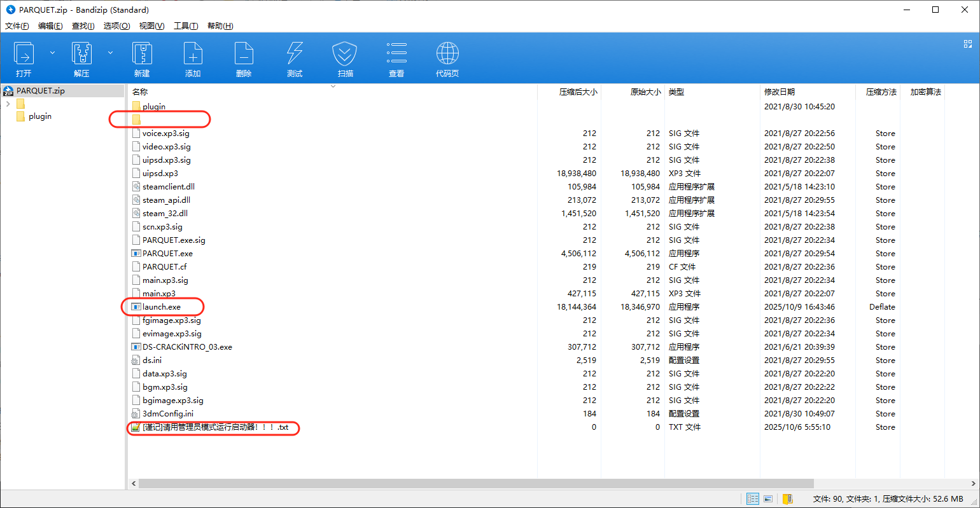The height and width of the screenshot is (508, 980).
Task: Toggle the folder tree icon in status bar
Action: [x=788, y=499]
